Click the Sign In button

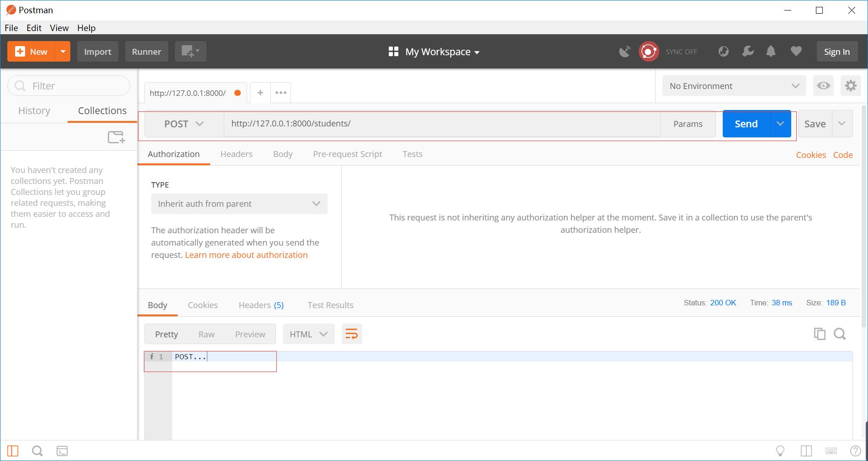pos(837,52)
